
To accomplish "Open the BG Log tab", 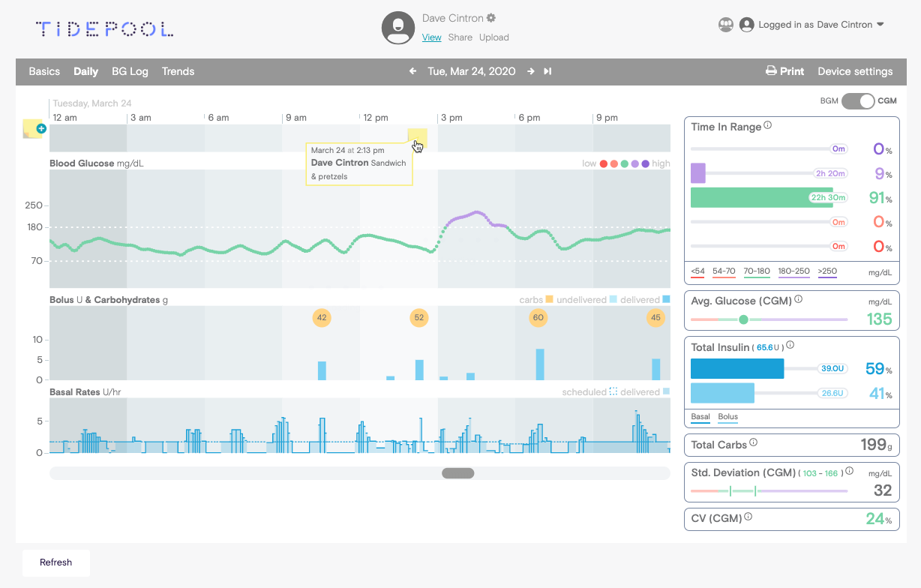I will coord(130,71).
